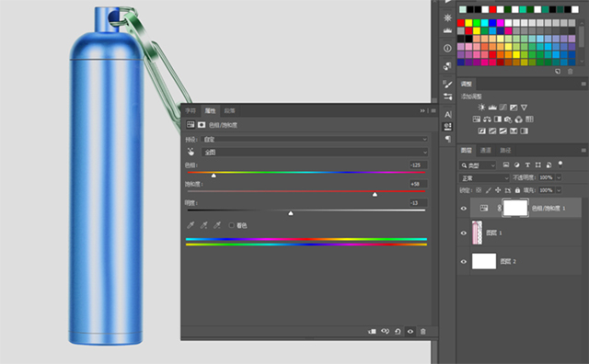Hide layer 2 with white thumbnail
This screenshot has width=589, height=364.
coord(464,262)
